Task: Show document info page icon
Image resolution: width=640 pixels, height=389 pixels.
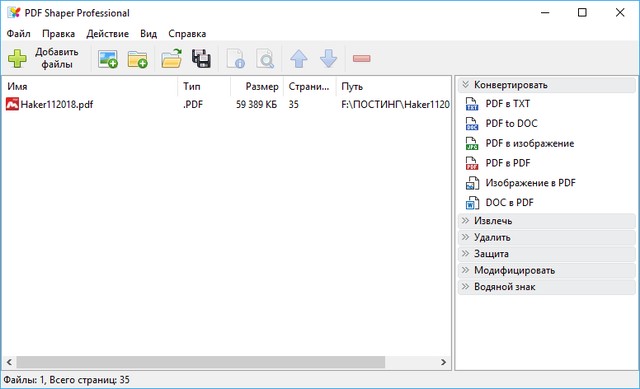Action: (x=236, y=59)
